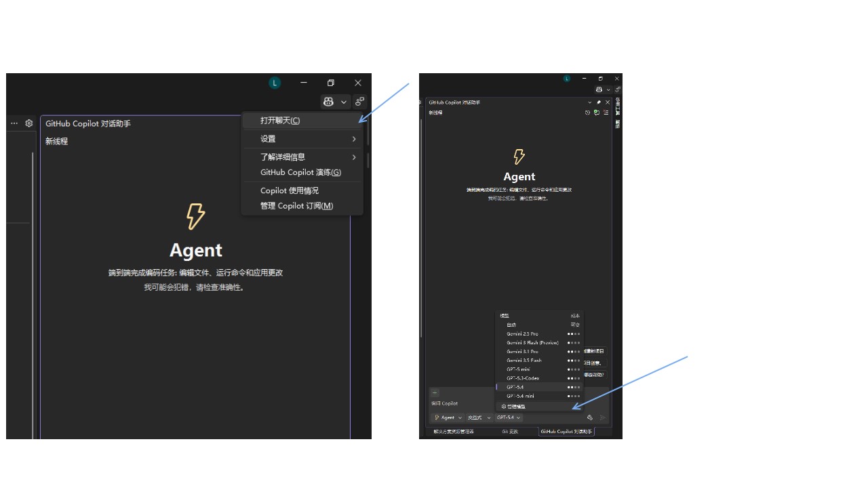Open 管理模型 manage models entry

[x=540, y=407]
